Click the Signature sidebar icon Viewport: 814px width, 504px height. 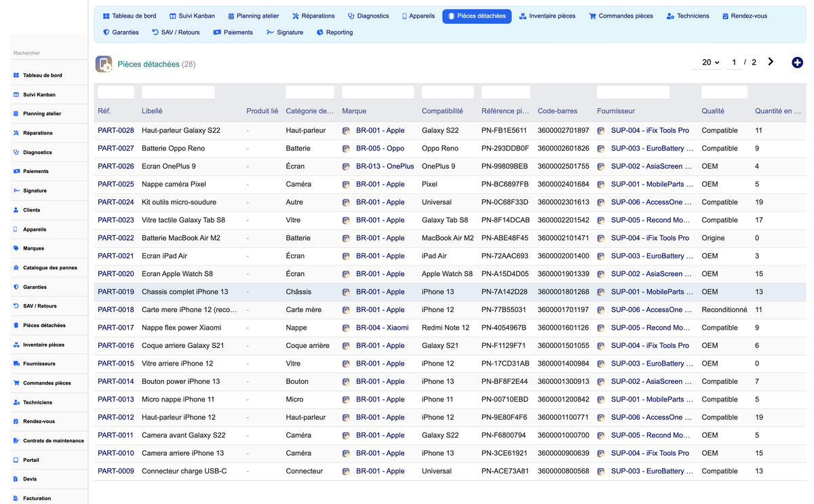16,191
